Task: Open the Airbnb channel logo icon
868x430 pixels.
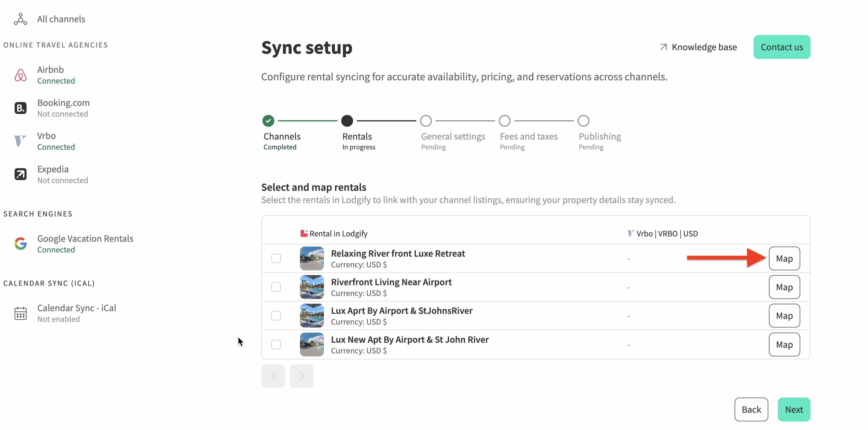Action: click(x=20, y=75)
